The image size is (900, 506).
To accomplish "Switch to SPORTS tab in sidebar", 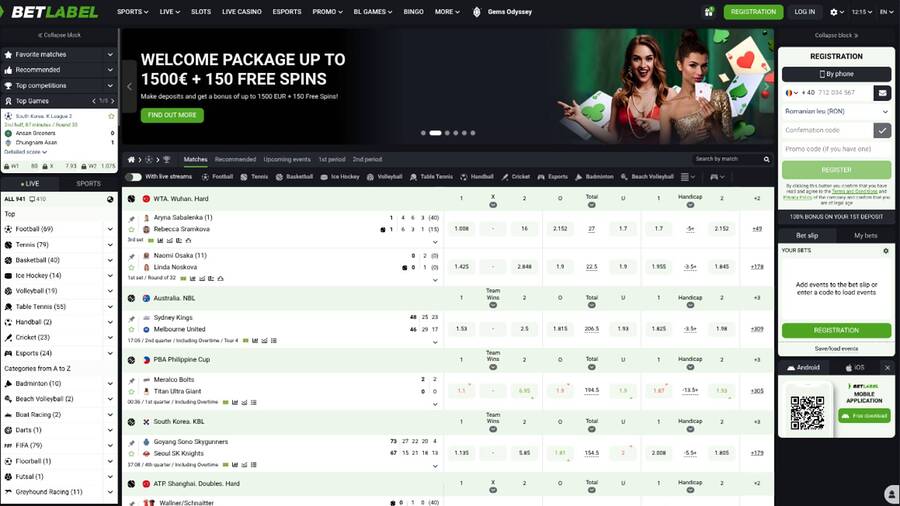I will tap(88, 184).
